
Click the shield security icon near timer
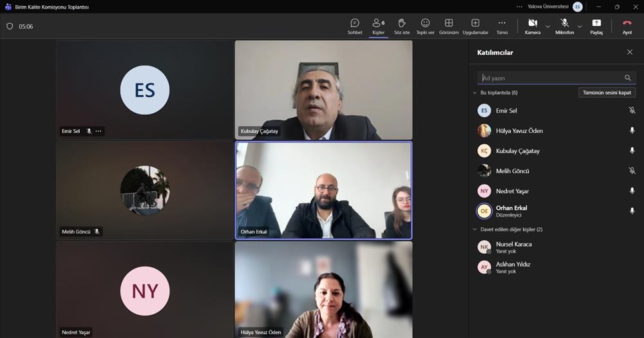click(x=10, y=26)
